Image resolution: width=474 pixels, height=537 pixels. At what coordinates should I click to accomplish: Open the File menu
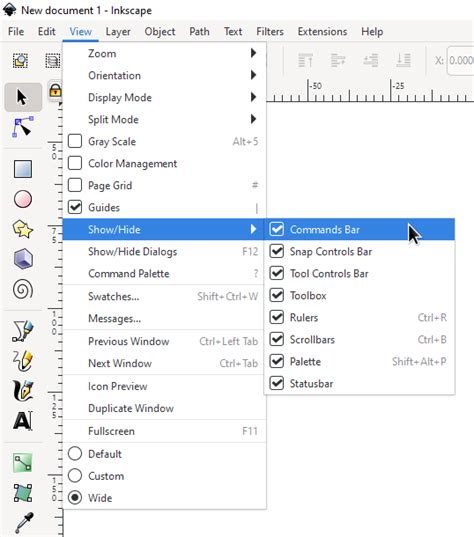click(x=16, y=32)
